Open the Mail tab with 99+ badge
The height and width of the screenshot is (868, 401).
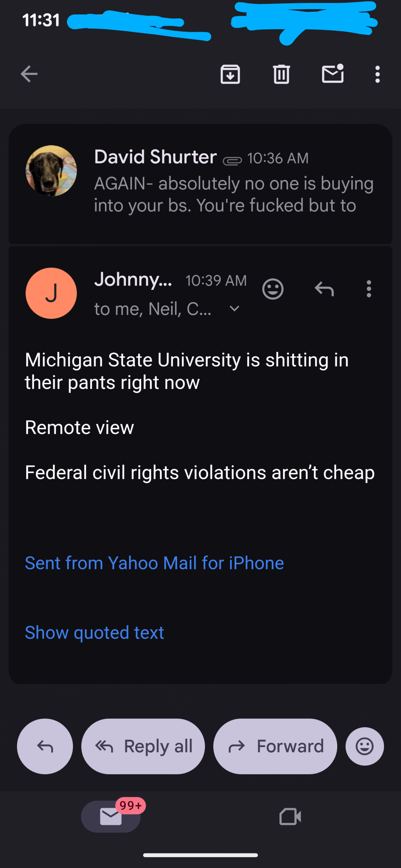111,816
